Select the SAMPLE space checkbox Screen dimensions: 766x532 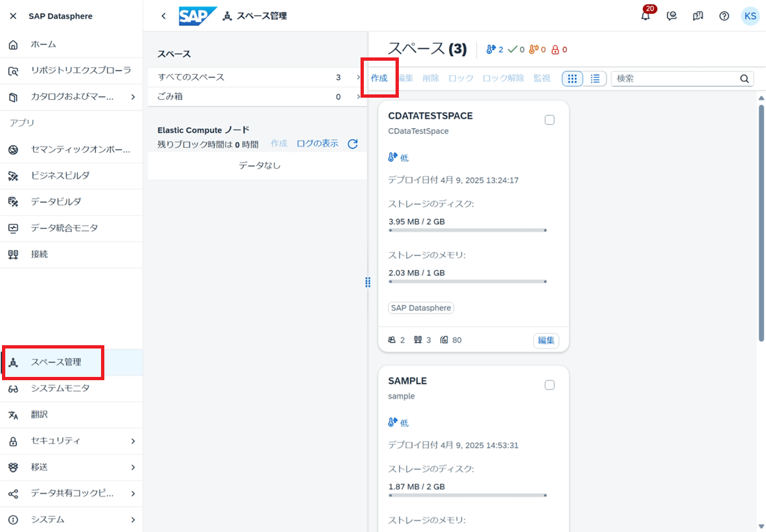click(549, 385)
